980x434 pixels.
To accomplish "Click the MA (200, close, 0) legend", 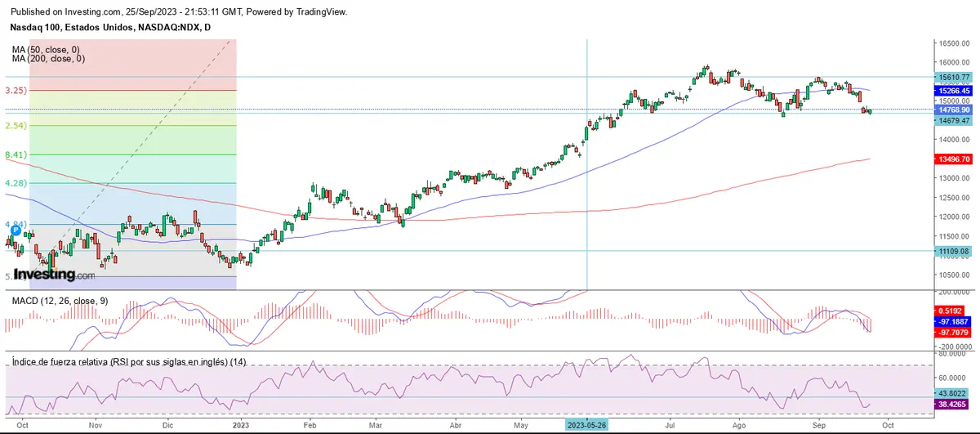I will (x=48, y=59).
